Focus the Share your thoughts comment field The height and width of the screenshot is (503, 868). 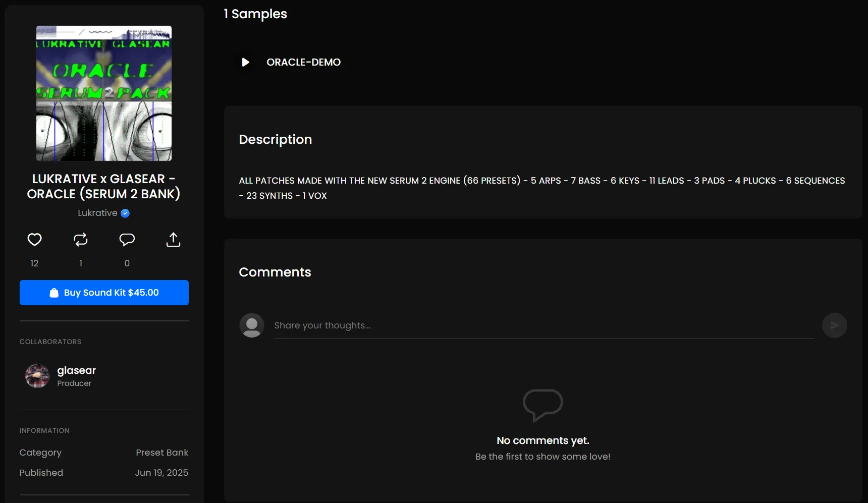pyautogui.click(x=544, y=325)
